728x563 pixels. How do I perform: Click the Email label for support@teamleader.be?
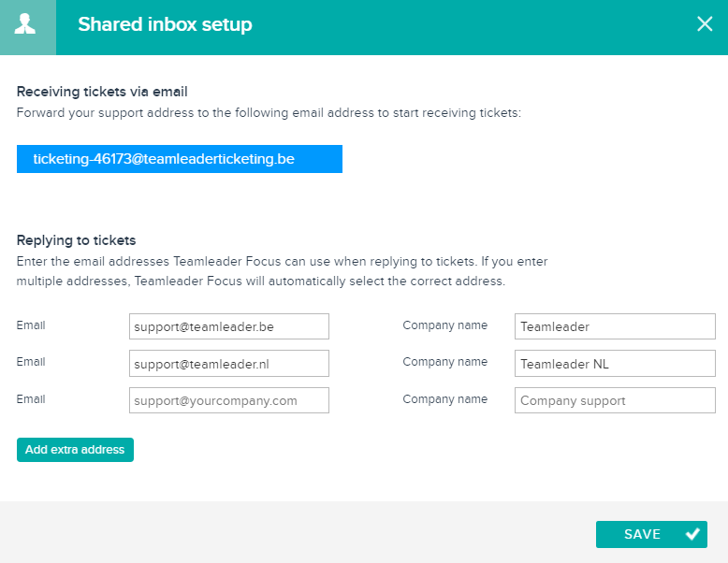pyautogui.click(x=31, y=325)
